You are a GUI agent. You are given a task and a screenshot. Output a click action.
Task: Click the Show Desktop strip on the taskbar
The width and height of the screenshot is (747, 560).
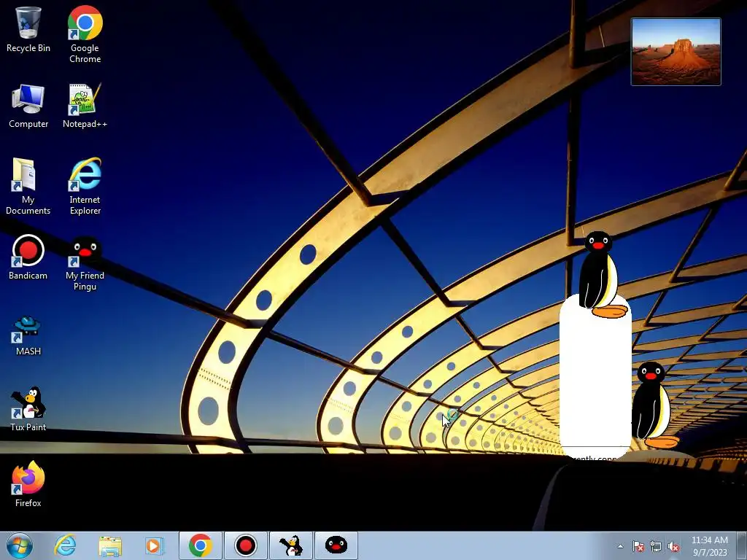tap(742, 545)
